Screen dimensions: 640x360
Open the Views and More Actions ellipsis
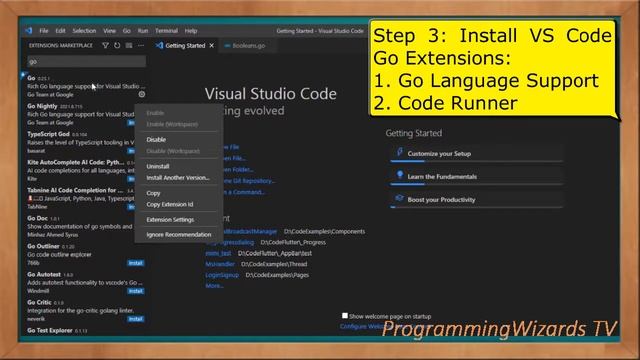(141, 46)
